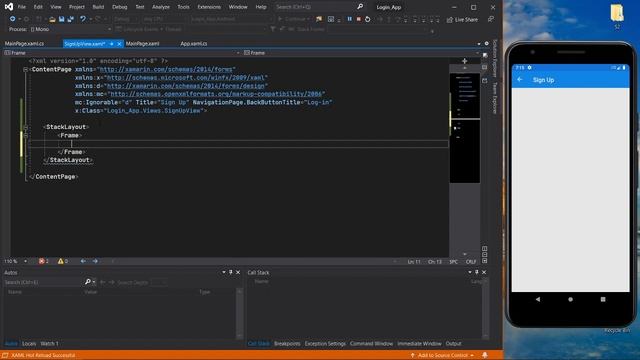This screenshot has height=360, width=640.
Task: Undo the last edit with the Undo icon
Action: click(83, 19)
